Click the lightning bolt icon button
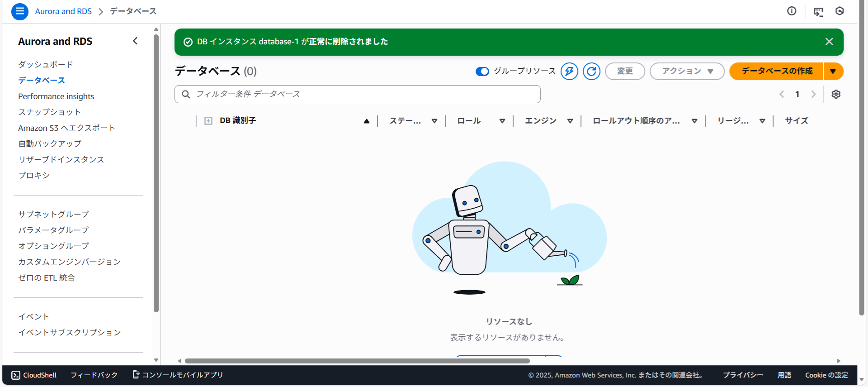This screenshot has height=387, width=868. tap(569, 72)
